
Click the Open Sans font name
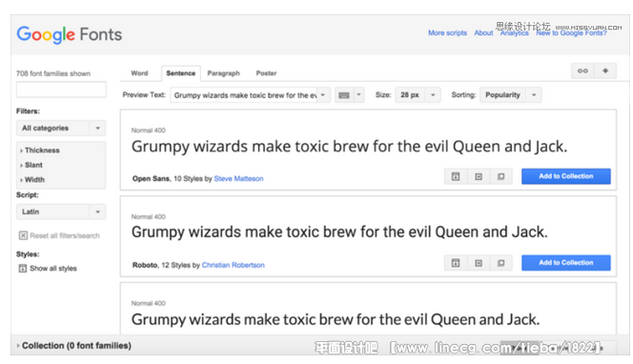(x=151, y=179)
